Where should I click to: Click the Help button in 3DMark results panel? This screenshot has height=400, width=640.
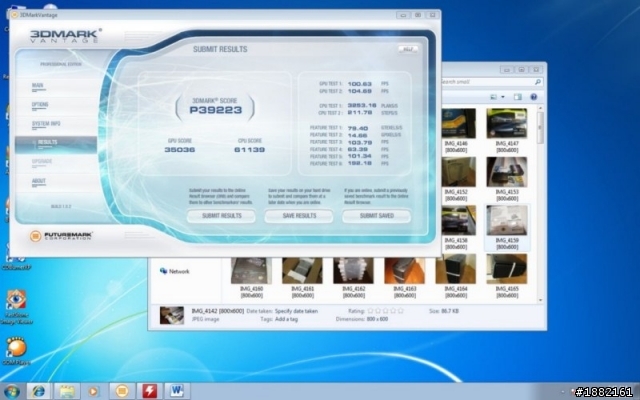coord(407,49)
